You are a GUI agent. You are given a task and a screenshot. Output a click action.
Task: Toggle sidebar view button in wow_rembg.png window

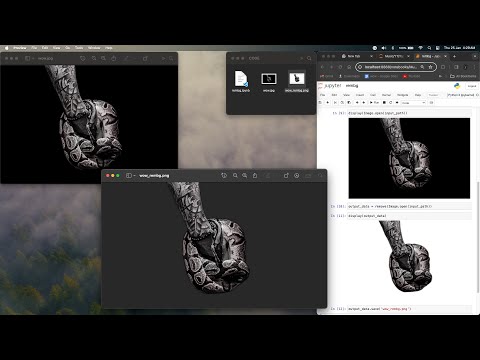click(129, 175)
